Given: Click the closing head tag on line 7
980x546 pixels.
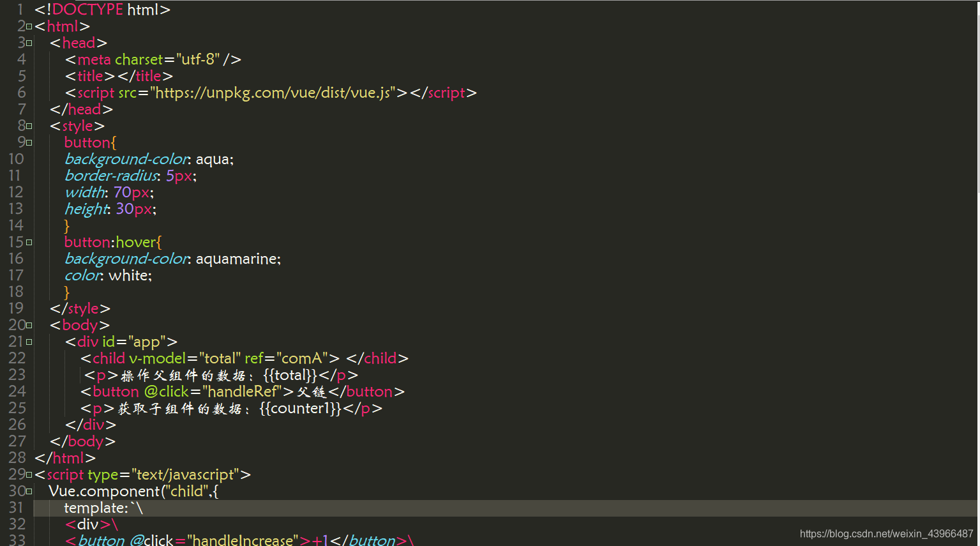Looking at the screenshot, I should click(x=82, y=109).
